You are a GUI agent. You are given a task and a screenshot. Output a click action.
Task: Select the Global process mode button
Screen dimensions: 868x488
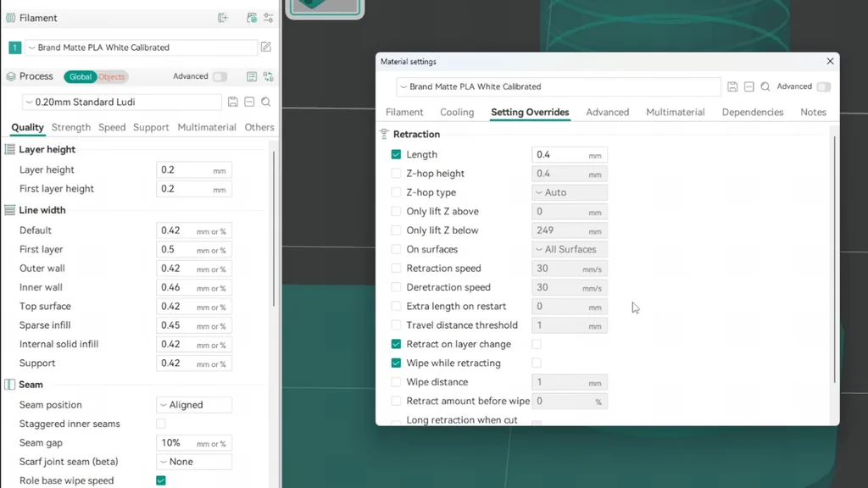coord(81,77)
